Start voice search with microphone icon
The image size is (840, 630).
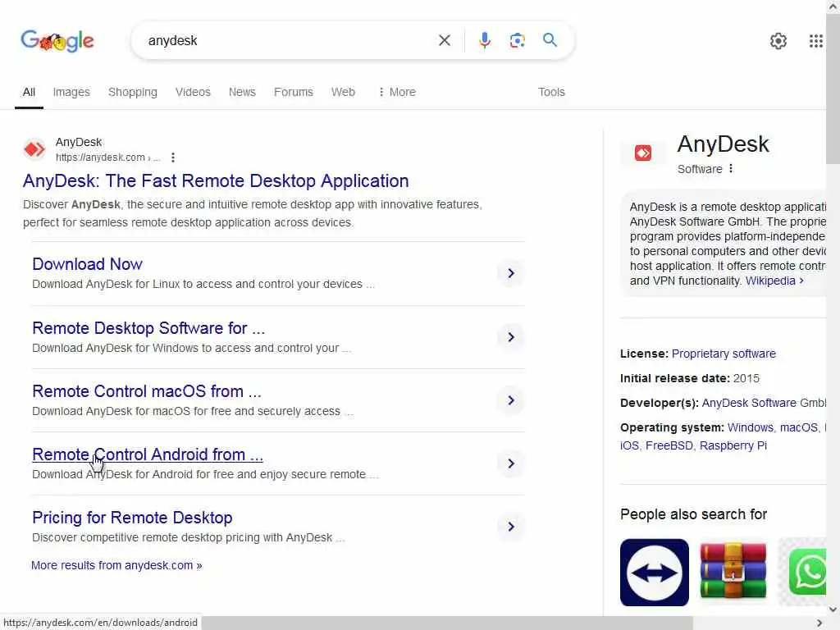click(x=484, y=40)
